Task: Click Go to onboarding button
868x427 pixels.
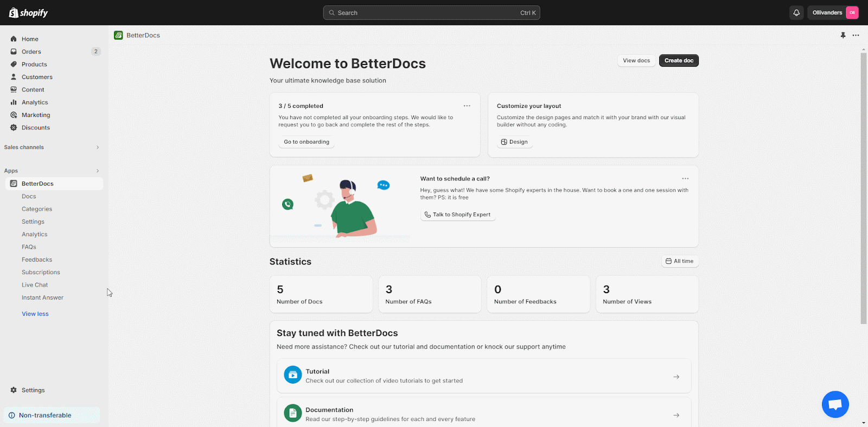Action: pyautogui.click(x=307, y=142)
